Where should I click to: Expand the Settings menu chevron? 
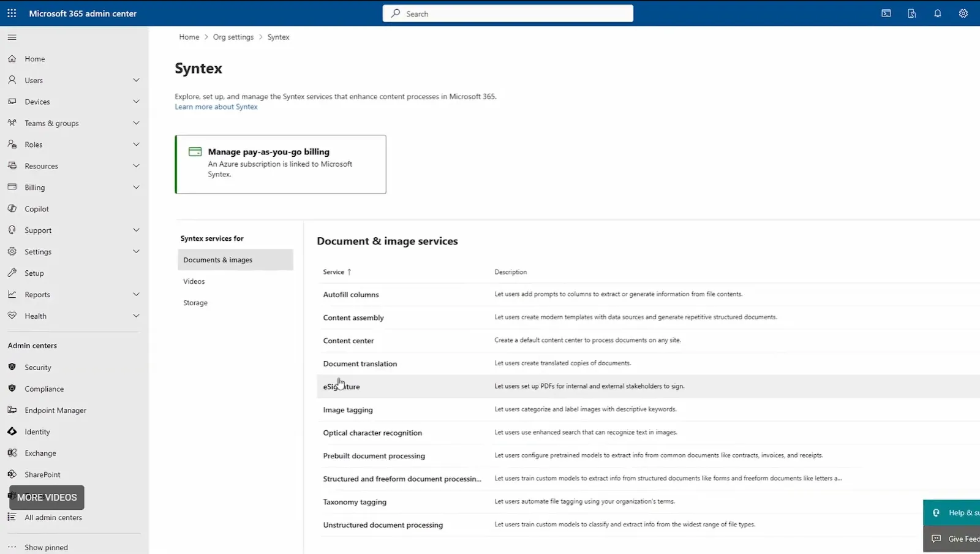point(136,252)
